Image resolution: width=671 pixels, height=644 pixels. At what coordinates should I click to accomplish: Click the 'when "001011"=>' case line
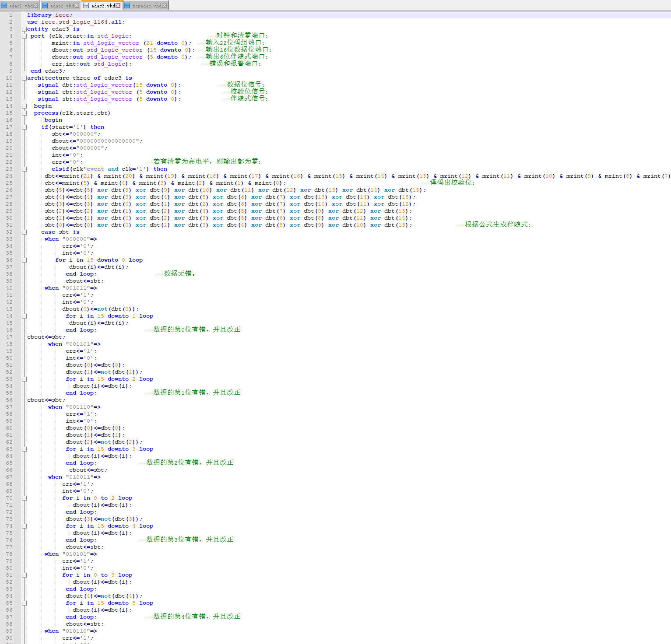pos(70,288)
